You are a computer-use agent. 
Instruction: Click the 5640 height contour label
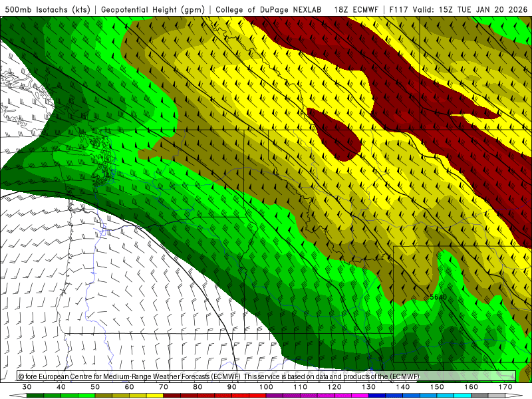[438, 297]
